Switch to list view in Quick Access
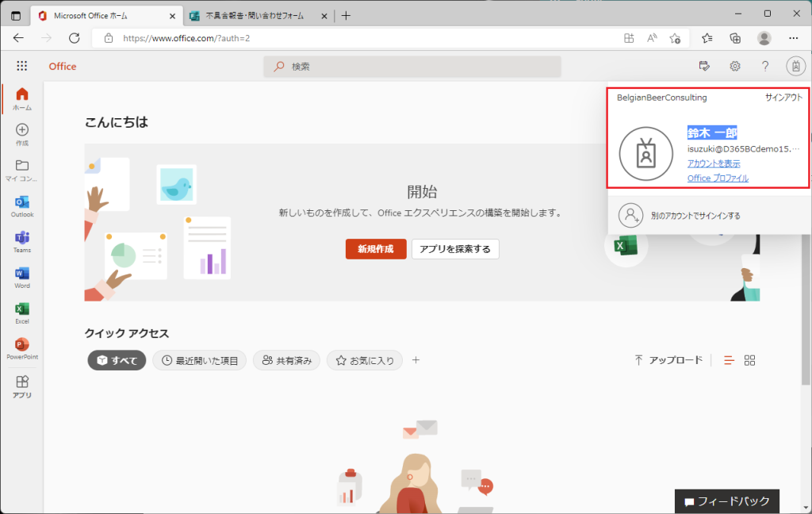 (730, 360)
